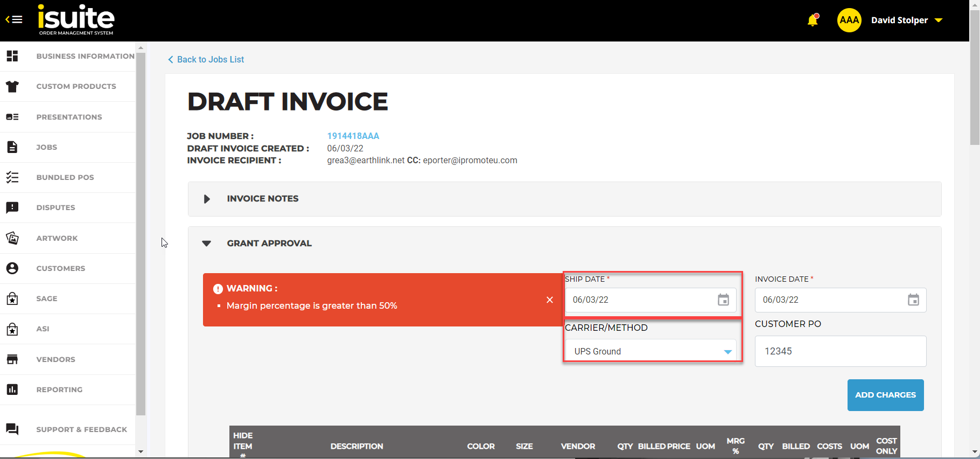Go to Custom Products section
The image size is (980, 459).
(76, 86)
